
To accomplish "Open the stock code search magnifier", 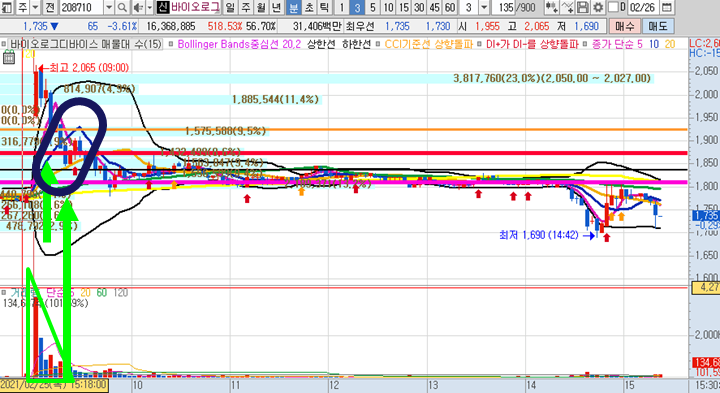I will point(122,7).
